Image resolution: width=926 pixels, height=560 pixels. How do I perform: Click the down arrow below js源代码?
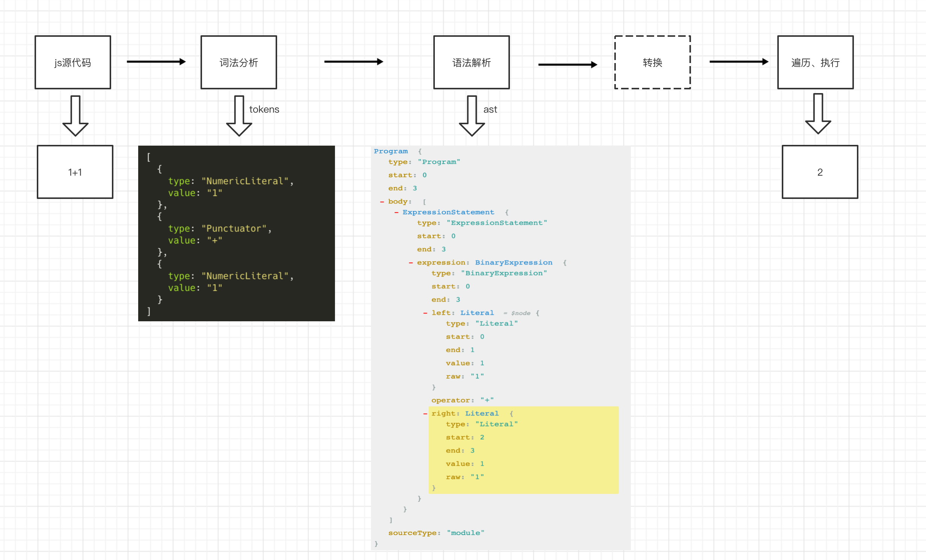click(x=75, y=116)
